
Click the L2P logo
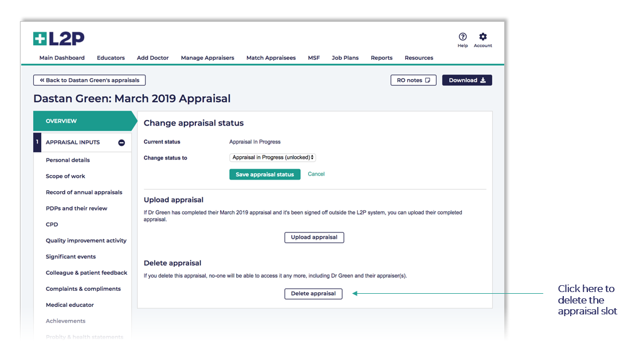tap(59, 38)
